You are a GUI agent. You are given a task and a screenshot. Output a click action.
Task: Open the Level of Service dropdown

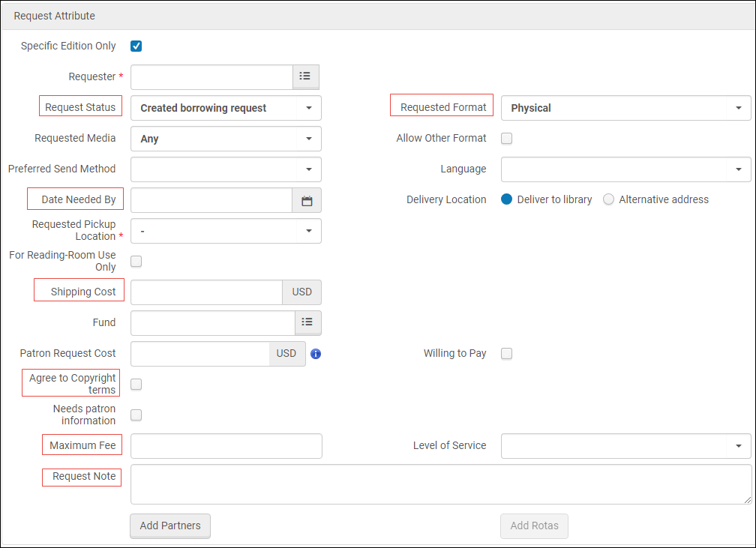point(625,446)
